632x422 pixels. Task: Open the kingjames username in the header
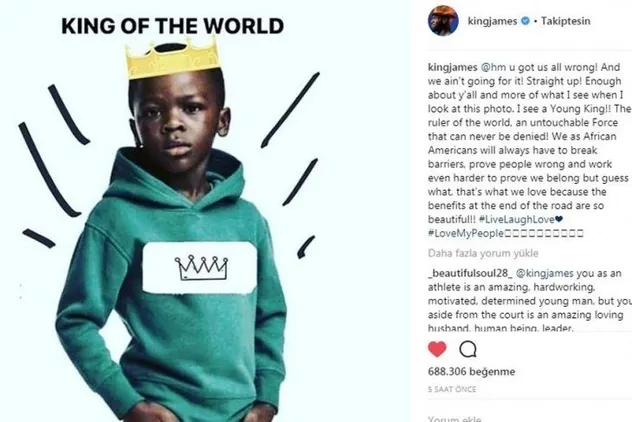pos(492,21)
